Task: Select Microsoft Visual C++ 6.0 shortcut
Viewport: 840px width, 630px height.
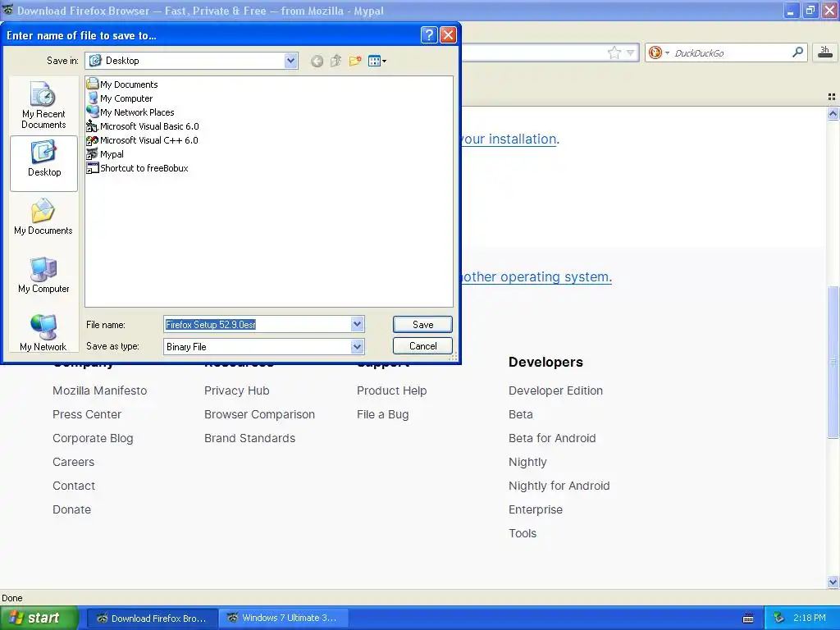Action: coord(143,139)
